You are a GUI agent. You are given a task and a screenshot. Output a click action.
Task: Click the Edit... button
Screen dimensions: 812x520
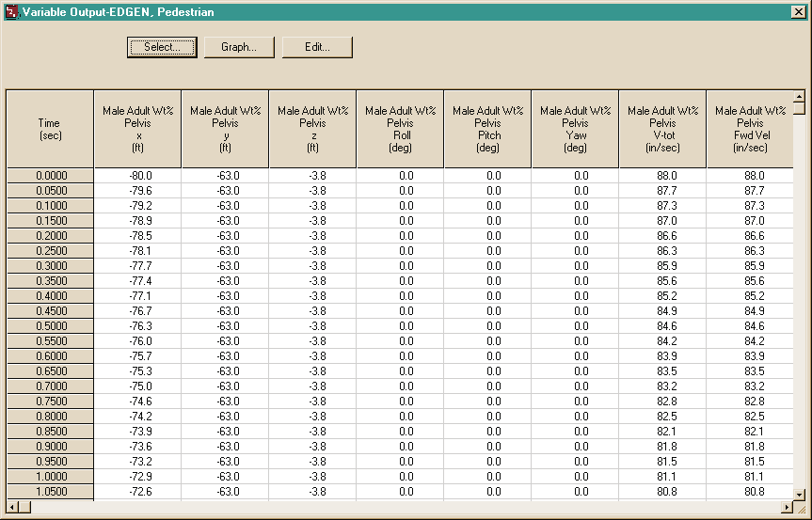tap(317, 47)
